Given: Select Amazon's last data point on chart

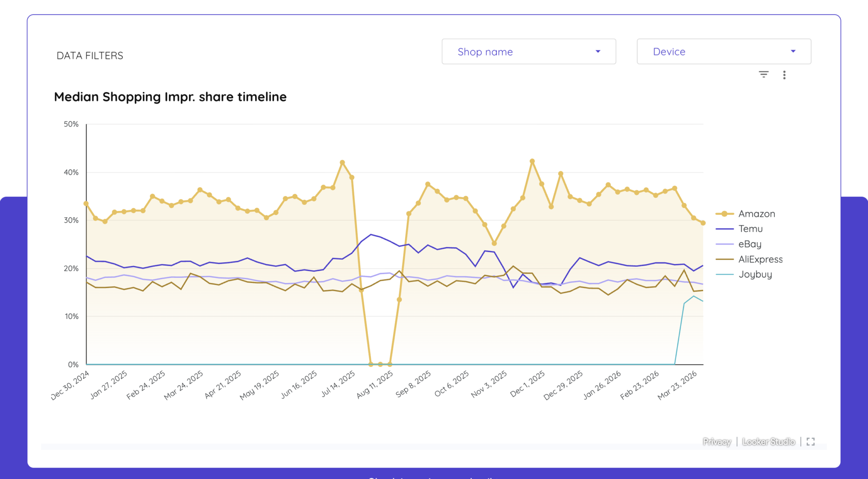Looking at the screenshot, I should (x=703, y=223).
